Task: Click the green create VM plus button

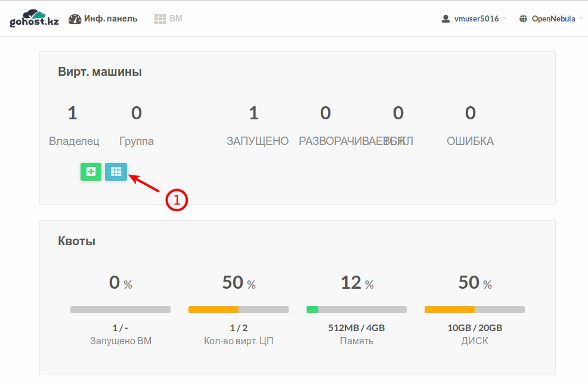Action: click(91, 172)
